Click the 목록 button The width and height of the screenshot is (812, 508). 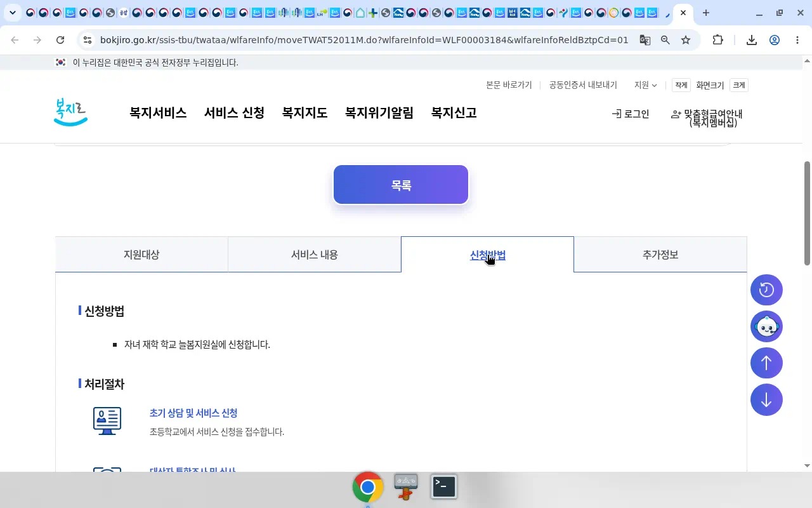[401, 185]
